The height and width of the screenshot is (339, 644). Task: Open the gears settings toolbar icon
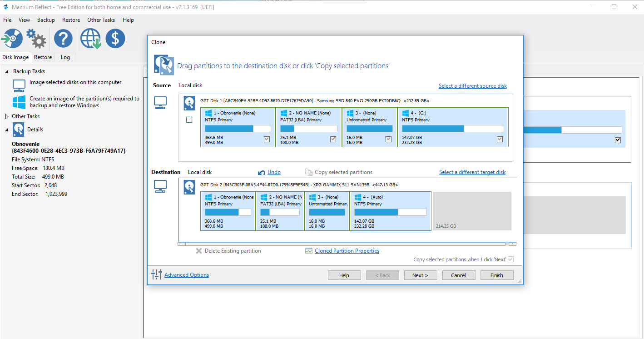[36, 39]
